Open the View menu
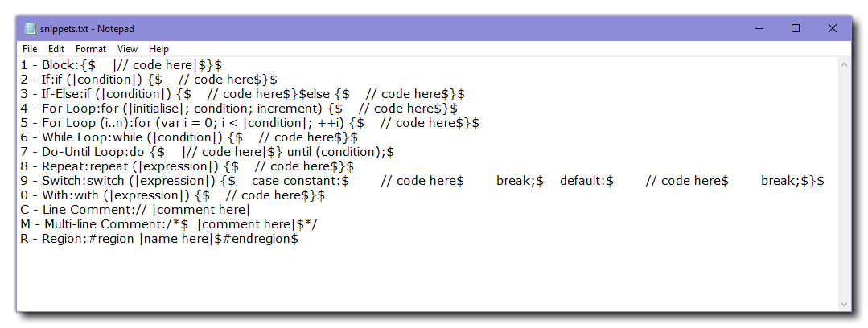Image resolution: width=868 pixels, height=328 pixels. pyautogui.click(x=127, y=49)
